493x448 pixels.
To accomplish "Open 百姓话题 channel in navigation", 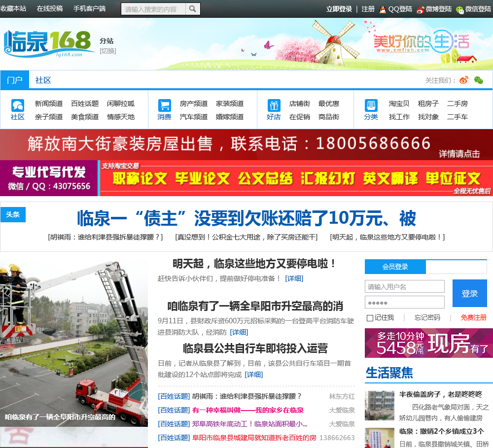I will click(x=85, y=103).
